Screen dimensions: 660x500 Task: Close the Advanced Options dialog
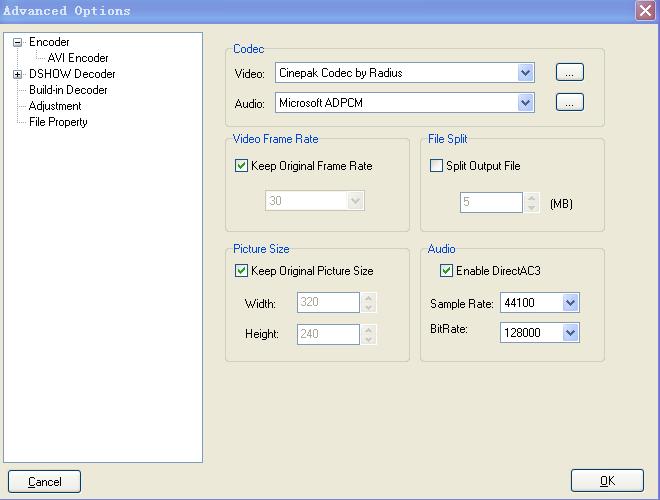click(645, 11)
